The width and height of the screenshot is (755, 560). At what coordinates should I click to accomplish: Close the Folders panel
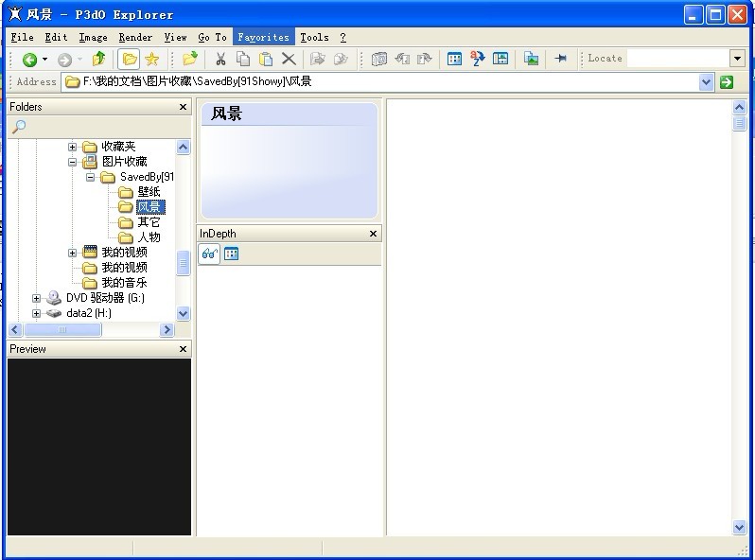(x=183, y=107)
